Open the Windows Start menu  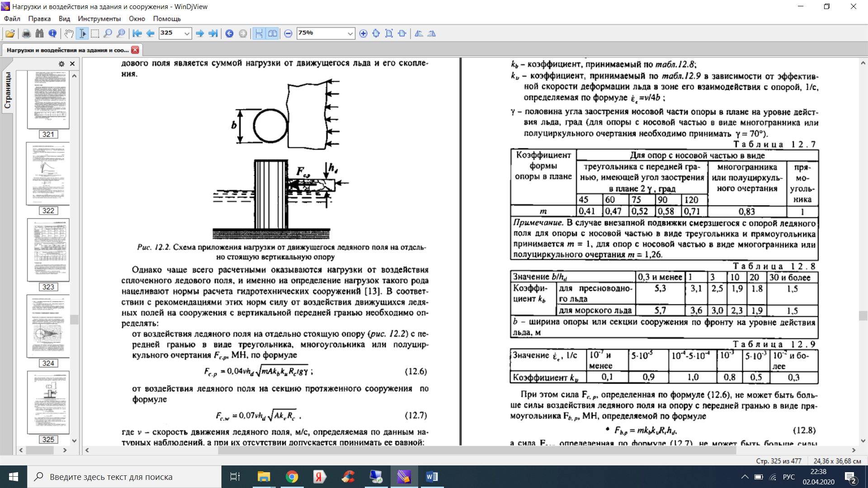click(x=14, y=477)
